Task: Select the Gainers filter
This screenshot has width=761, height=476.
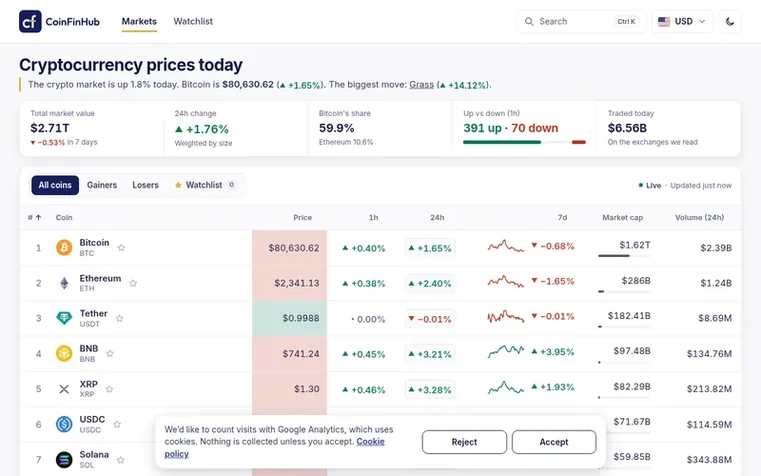Action: 102,185
